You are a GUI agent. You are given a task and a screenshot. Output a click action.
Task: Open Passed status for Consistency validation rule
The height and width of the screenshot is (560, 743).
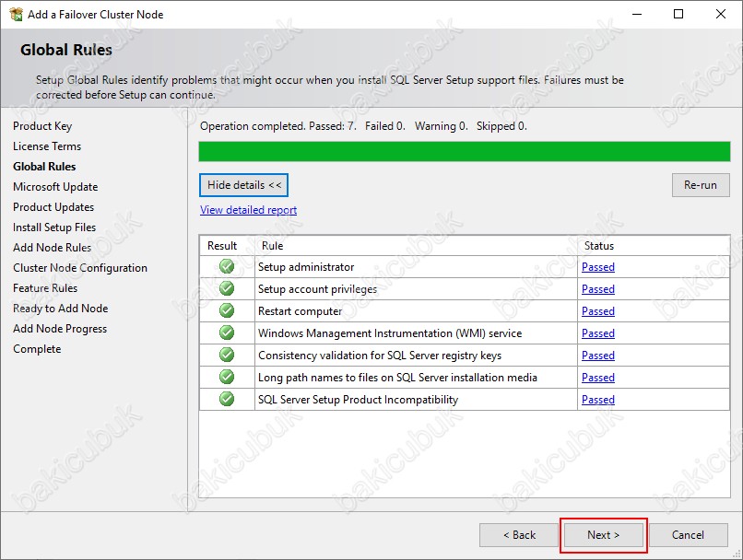(597, 356)
